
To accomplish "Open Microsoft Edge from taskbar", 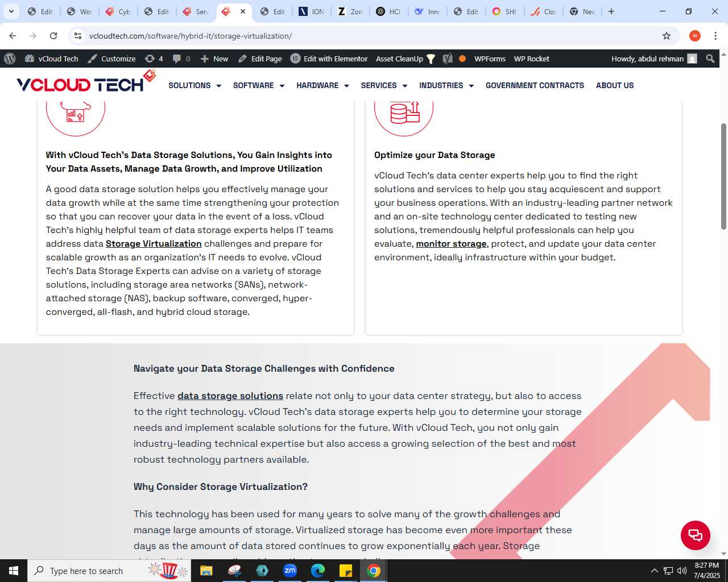I will tap(318, 571).
